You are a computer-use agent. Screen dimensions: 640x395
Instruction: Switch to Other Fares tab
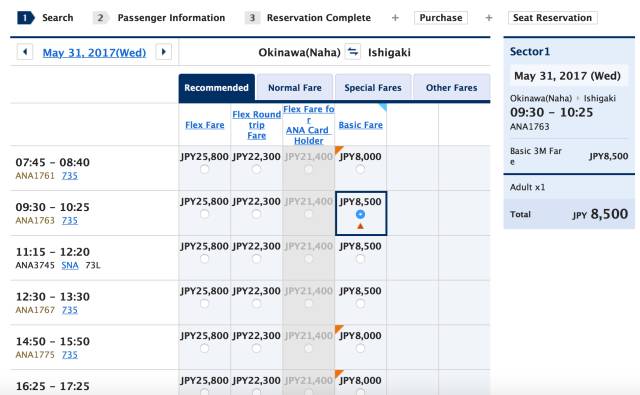click(451, 87)
